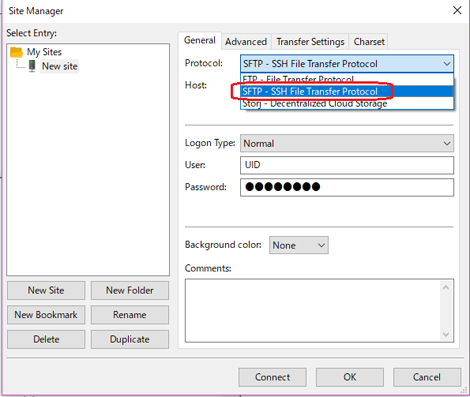The height and width of the screenshot is (397, 470).
Task: Open the Logon Type dropdown
Action: [347, 143]
